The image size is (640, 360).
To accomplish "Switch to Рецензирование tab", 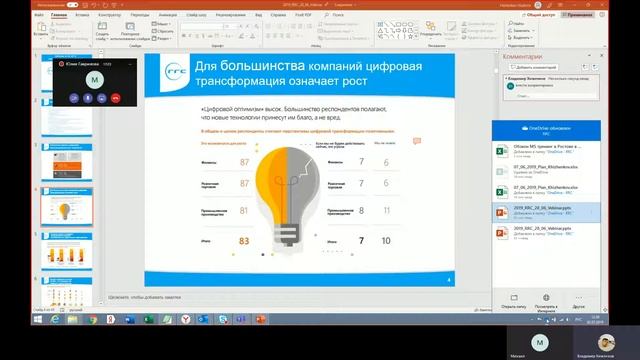I will (231, 15).
